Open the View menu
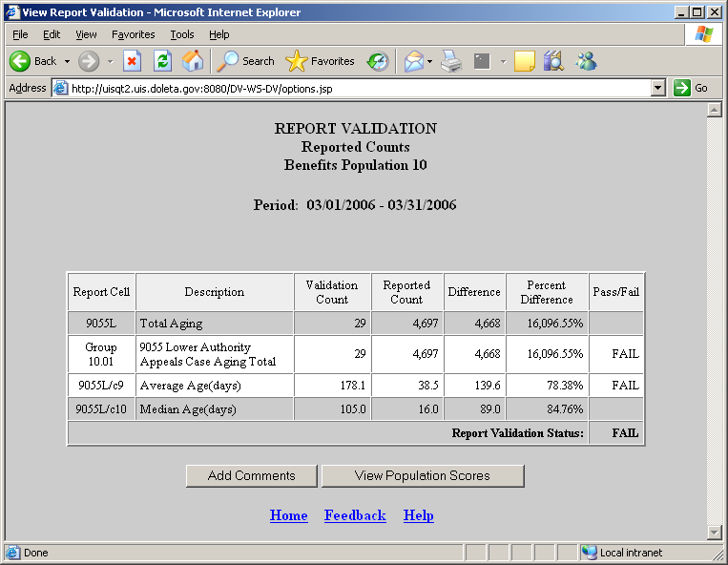The width and height of the screenshot is (728, 565). [86, 34]
